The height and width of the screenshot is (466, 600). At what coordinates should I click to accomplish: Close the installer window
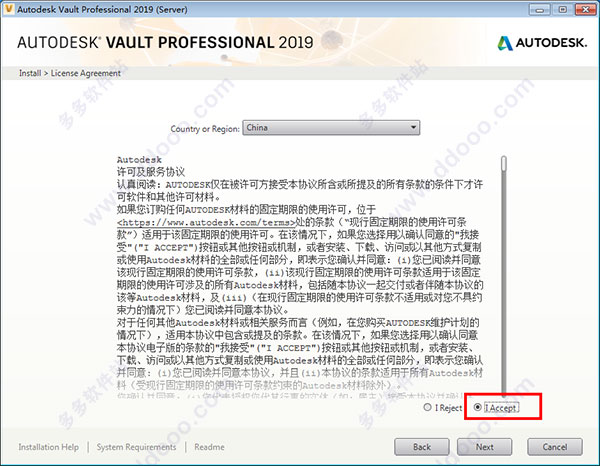[x=585, y=9]
